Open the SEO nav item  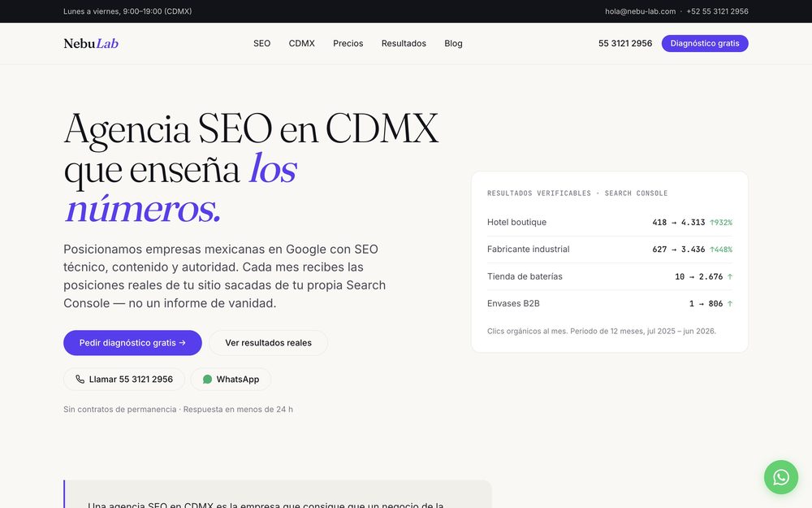pyautogui.click(x=261, y=44)
